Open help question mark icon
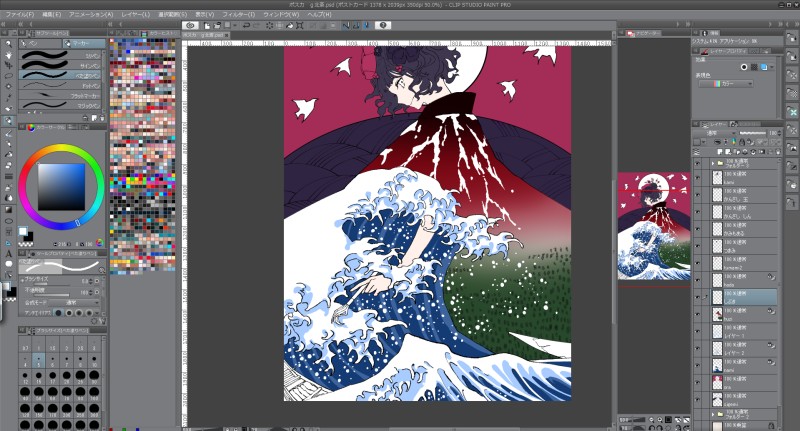800x431 pixels. [x=383, y=25]
